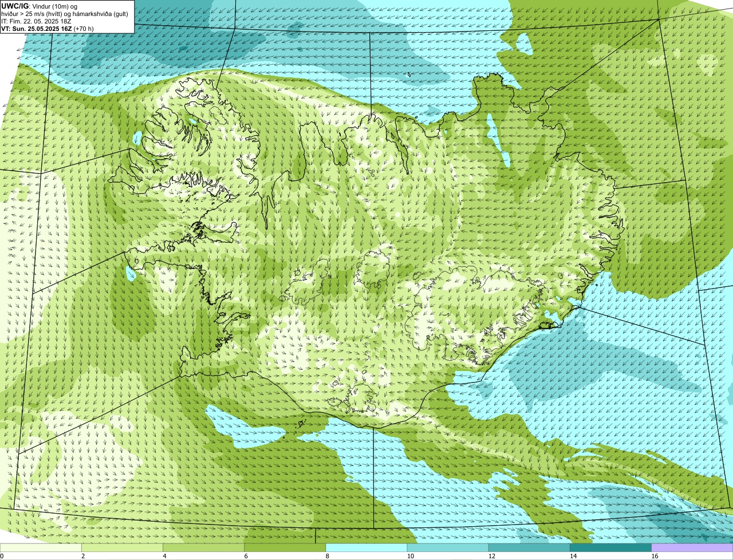Click the "4" label on color scale

click(x=164, y=556)
